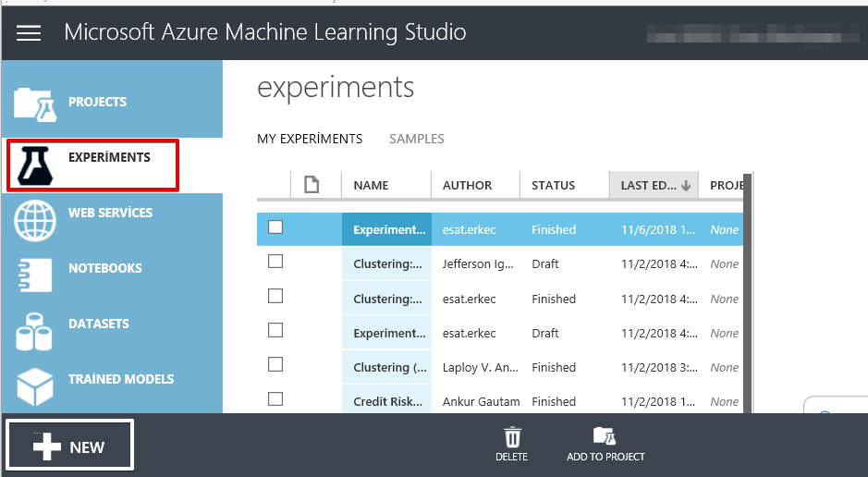
Task: Click the New button
Action: coord(70,446)
